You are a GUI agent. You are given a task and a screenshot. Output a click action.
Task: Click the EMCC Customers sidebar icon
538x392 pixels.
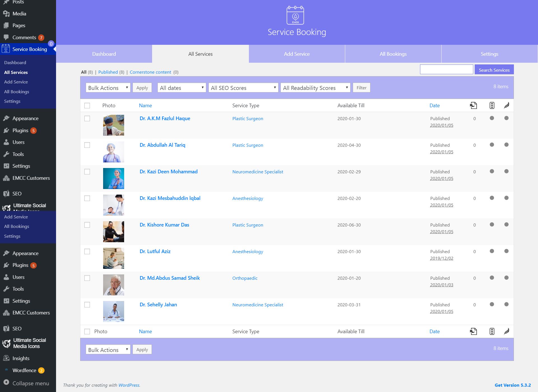click(6, 178)
